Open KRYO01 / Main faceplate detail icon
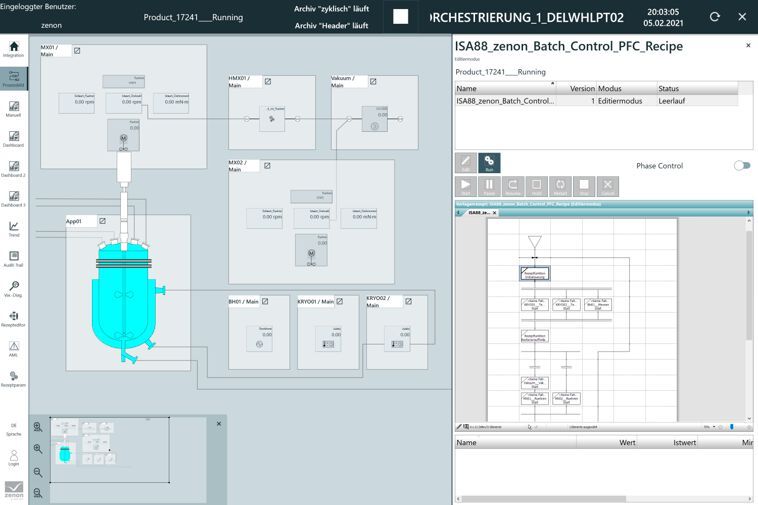The image size is (758, 505). [340, 301]
